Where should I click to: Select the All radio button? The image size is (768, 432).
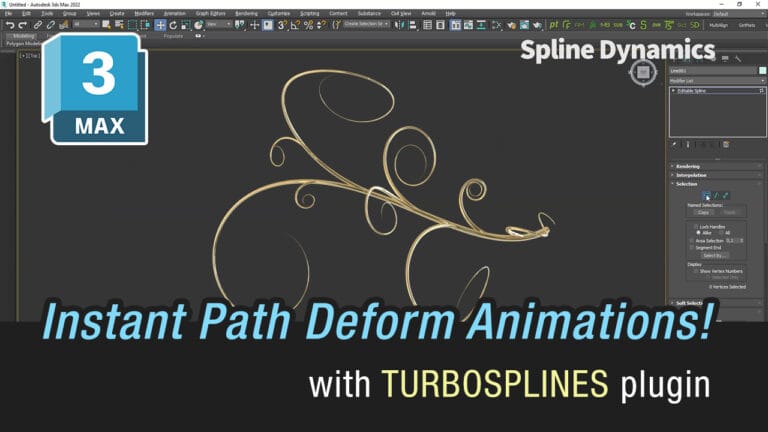click(721, 233)
